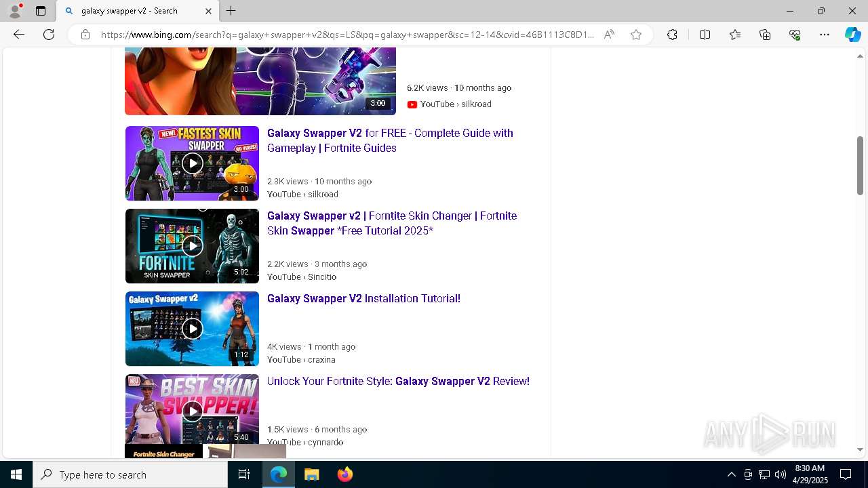Image resolution: width=868 pixels, height=488 pixels.
Task: Select the galaxy swapper v2 Search tab
Action: pyautogui.click(x=138, y=11)
